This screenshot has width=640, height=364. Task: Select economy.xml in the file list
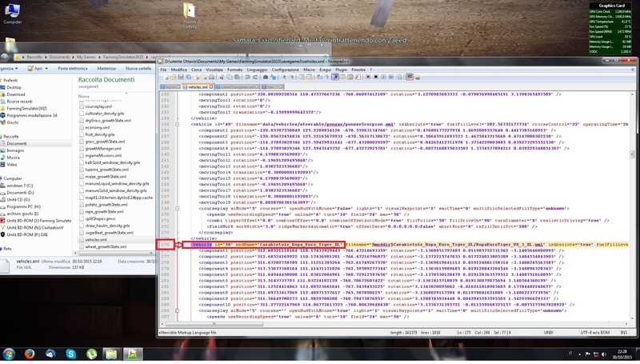click(x=96, y=127)
